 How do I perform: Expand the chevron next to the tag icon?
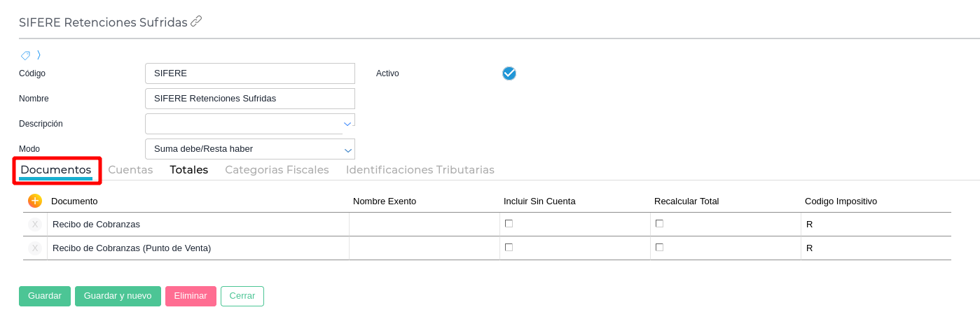(x=39, y=55)
